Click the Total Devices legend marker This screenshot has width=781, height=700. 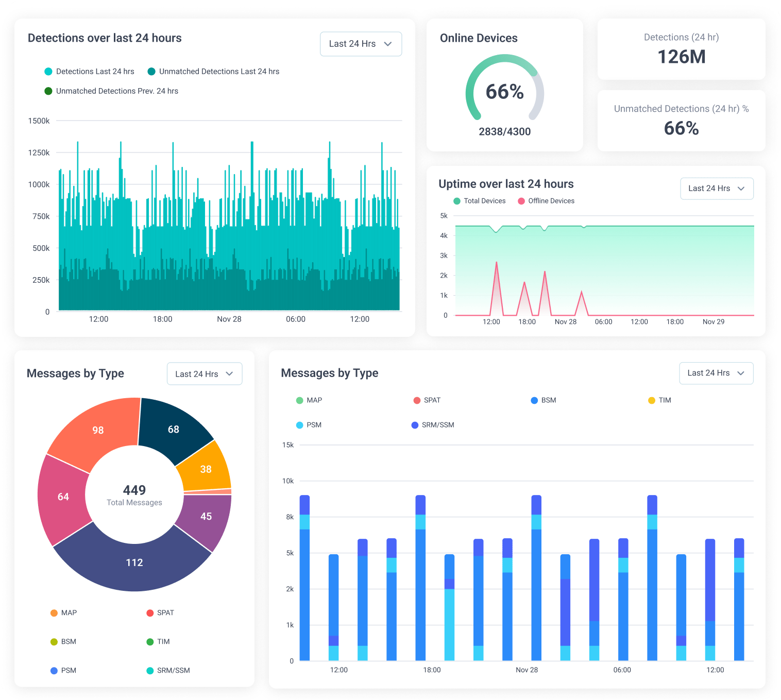457,201
